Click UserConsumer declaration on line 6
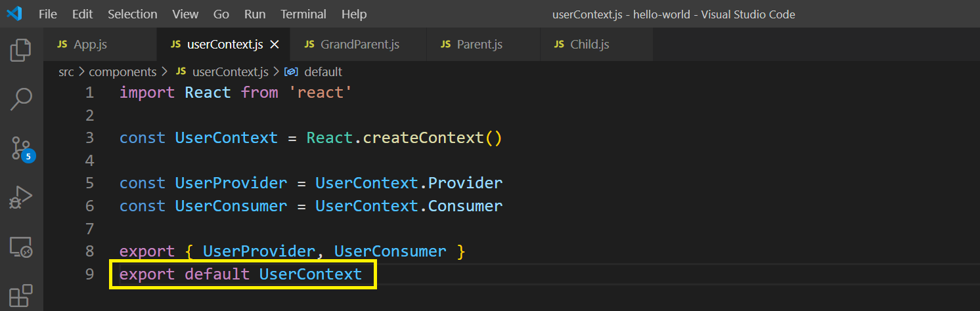This screenshot has width=980, height=311. [x=231, y=206]
